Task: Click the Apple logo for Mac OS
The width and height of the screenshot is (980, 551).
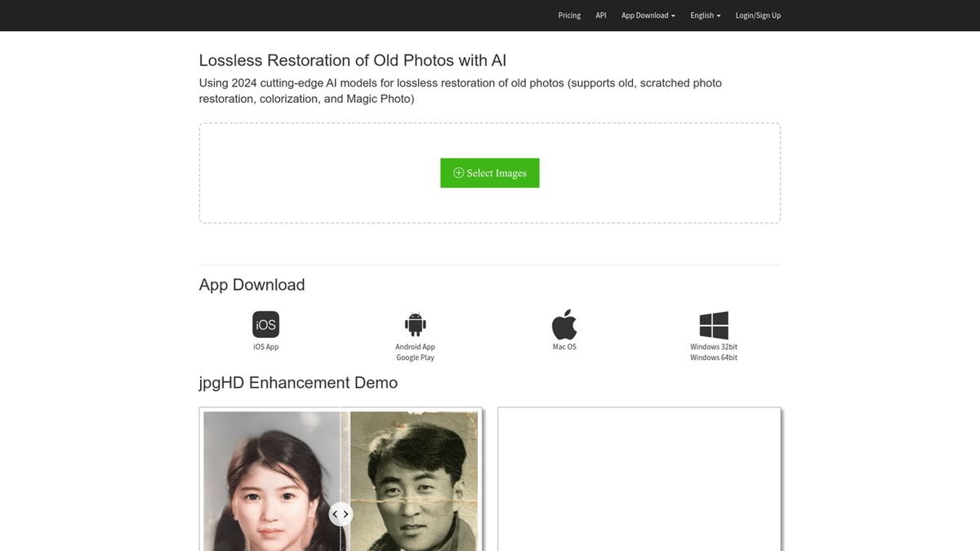Action: (x=564, y=324)
